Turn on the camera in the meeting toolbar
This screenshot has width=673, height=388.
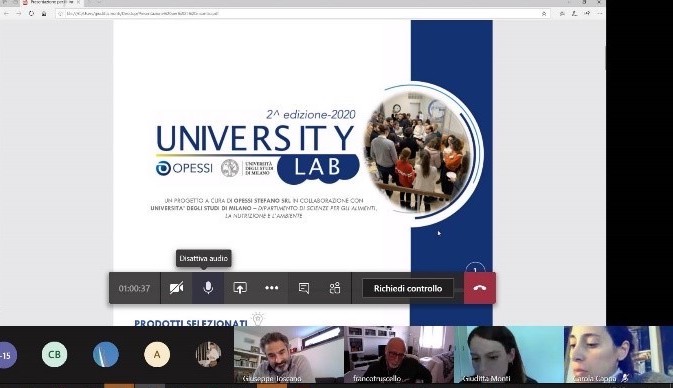click(176, 288)
